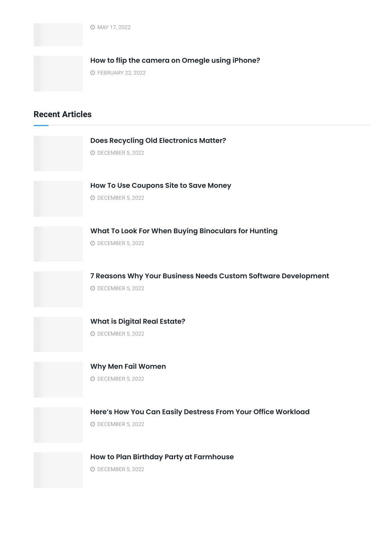Click thumbnail beside Birthday Party at Farmhouse
This screenshot has width=392, height=555.
[58, 470]
